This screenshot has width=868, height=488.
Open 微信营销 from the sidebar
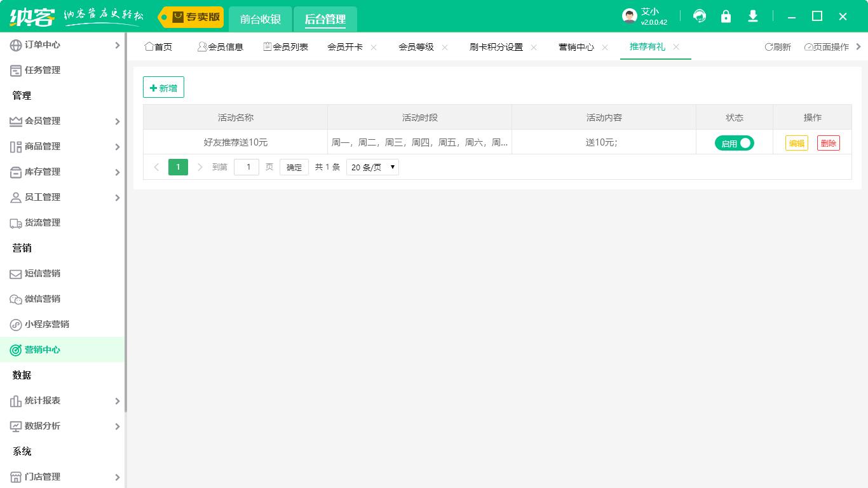coord(43,299)
